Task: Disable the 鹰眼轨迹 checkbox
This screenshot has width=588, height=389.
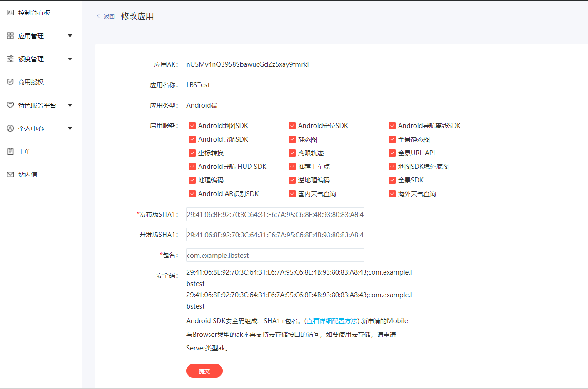Action: (x=292, y=153)
